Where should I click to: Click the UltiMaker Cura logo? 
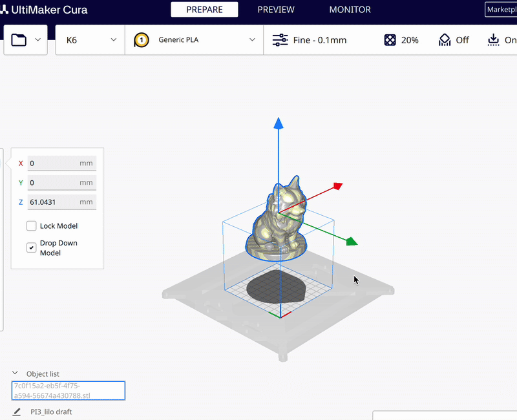click(44, 10)
